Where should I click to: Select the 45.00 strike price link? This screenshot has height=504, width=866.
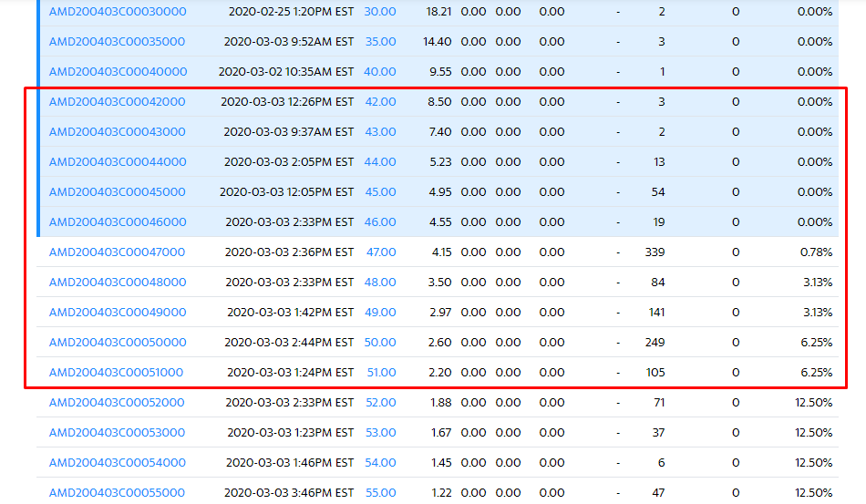[380, 192]
